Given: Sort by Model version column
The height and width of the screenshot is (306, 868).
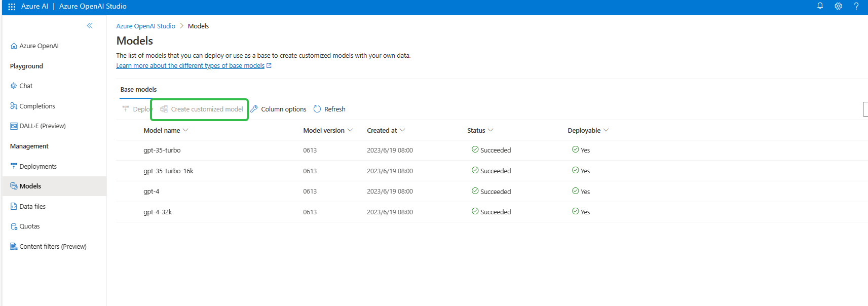Looking at the screenshot, I should point(328,131).
